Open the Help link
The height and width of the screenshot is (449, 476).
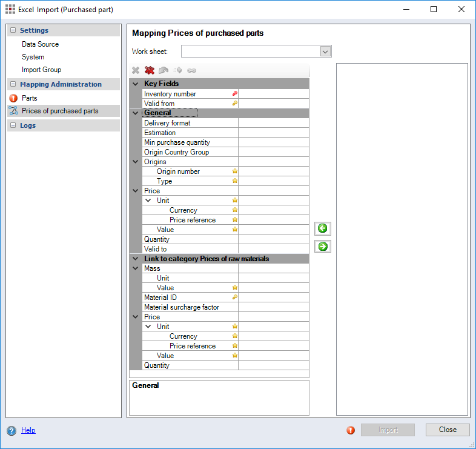(x=28, y=430)
